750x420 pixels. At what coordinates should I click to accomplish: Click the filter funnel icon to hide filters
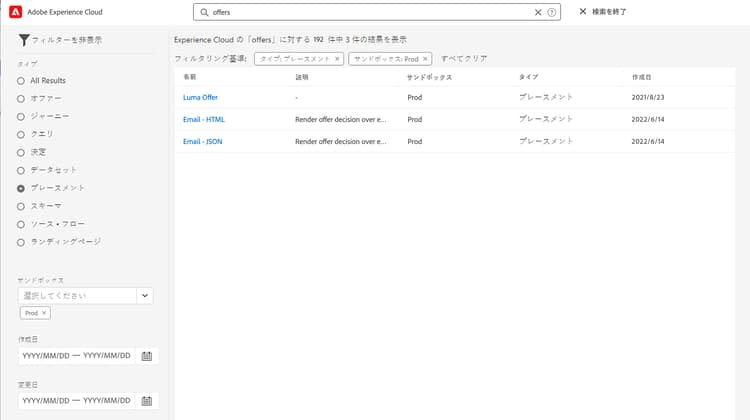pyautogui.click(x=23, y=40)
